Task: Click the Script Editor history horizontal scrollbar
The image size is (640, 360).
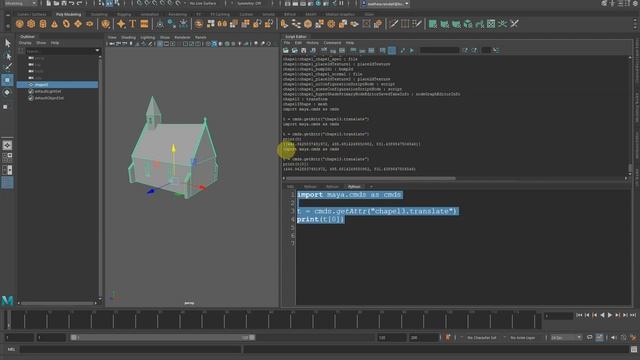Action: (371, 178)
